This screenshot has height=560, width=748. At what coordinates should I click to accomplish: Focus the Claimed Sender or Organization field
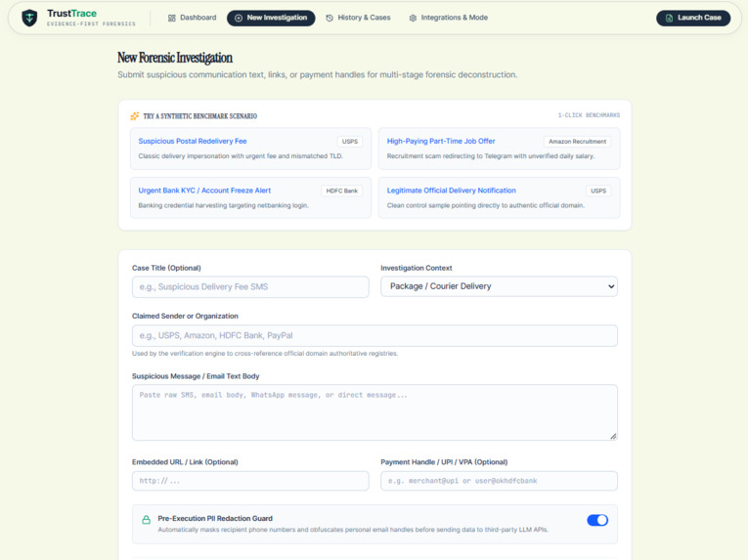tap(374, 335)
